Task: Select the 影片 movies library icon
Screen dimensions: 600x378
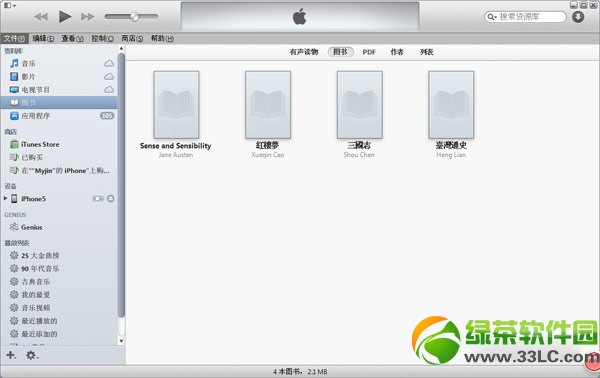Action: pyautogui.click(x=14, y=77)
